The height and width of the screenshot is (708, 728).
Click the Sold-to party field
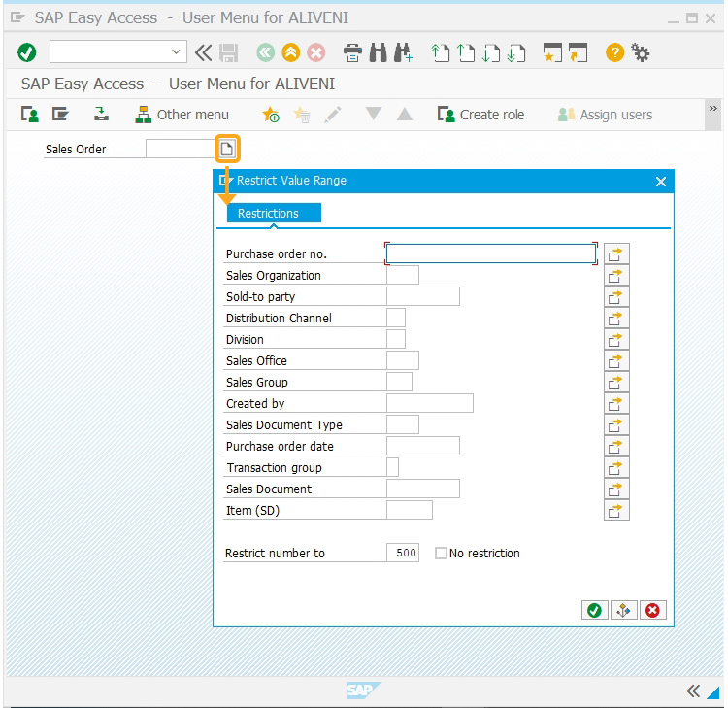point(423,296)
